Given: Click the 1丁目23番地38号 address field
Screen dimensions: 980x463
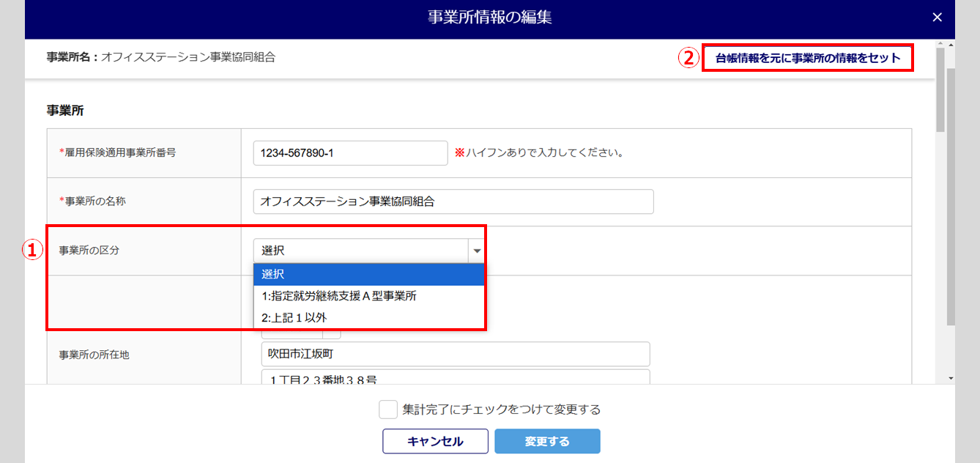Looking at the screenshot, I should 455,378.
